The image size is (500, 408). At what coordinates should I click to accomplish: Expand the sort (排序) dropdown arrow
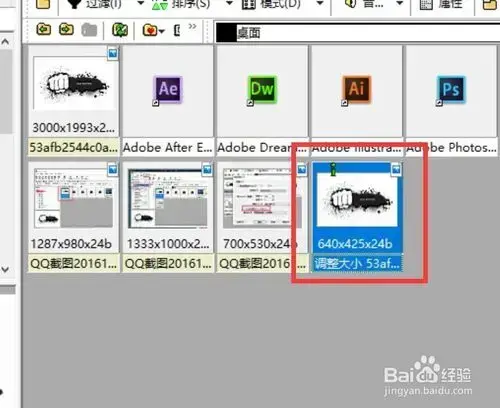click(x=229, y=4)
